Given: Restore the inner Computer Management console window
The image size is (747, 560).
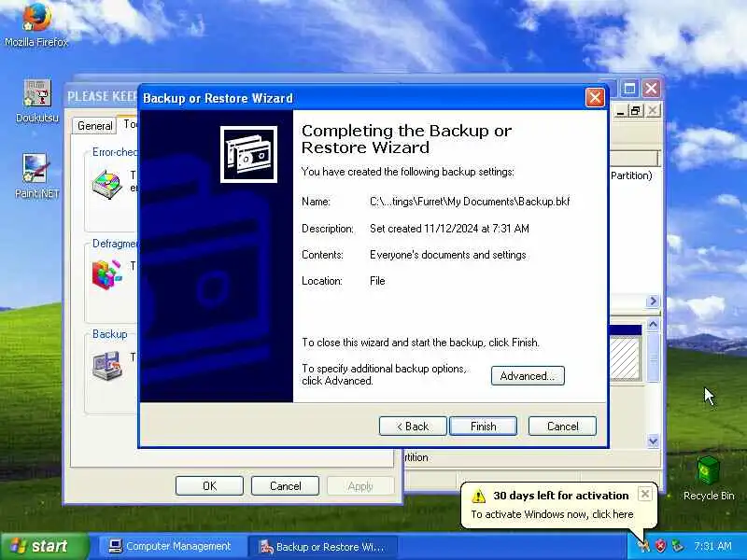Looking at the screenshot, I should click(x=636, y=111).
